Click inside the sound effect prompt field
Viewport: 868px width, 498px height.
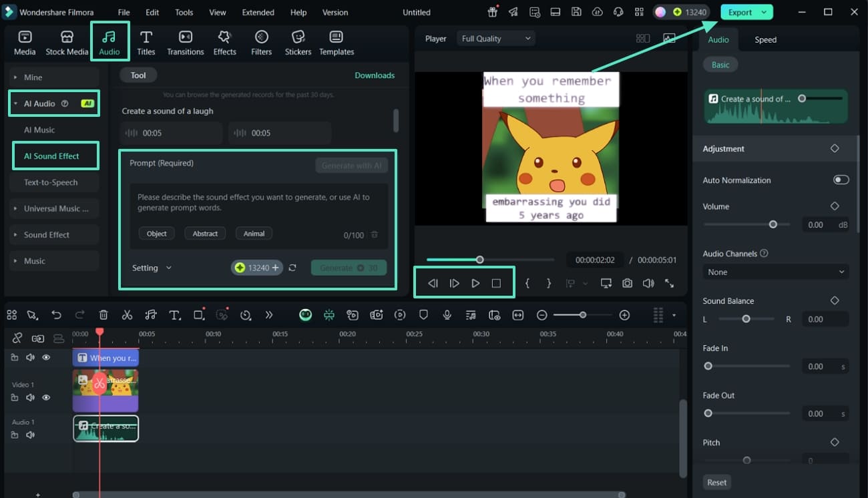pos(258,204)
